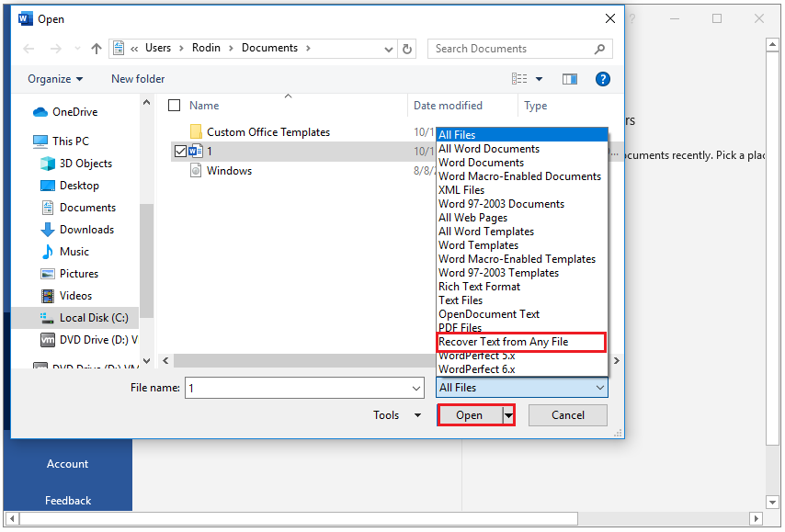Navigate to Documents in sidebar

[x=77, y=207]
